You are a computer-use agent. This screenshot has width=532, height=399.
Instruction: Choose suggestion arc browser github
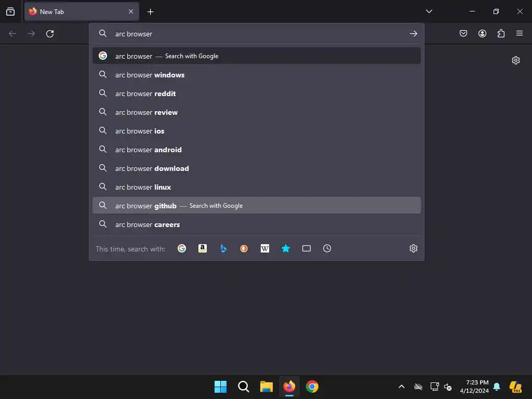tap(257, 206)
